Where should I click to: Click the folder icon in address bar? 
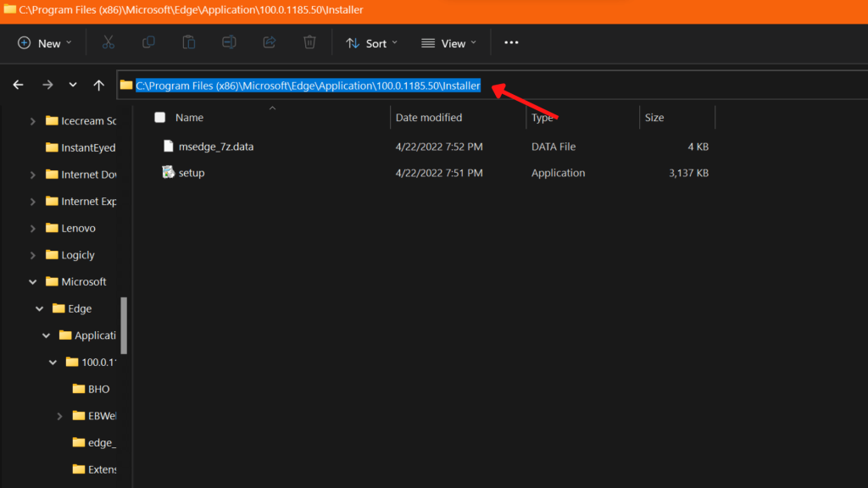pyautogui.click(x=126, y=86)
